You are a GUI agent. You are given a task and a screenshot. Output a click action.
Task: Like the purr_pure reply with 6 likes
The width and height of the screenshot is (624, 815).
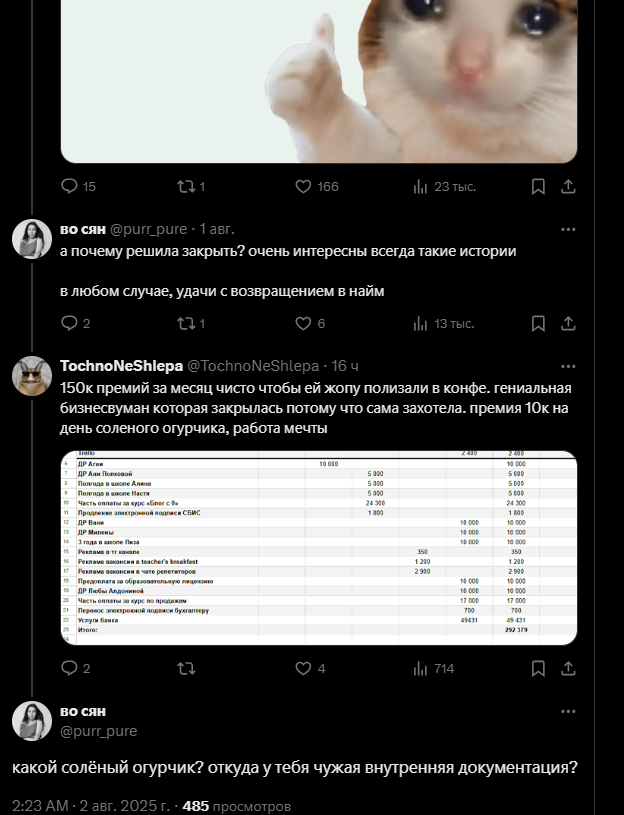(x=310, y=323)
